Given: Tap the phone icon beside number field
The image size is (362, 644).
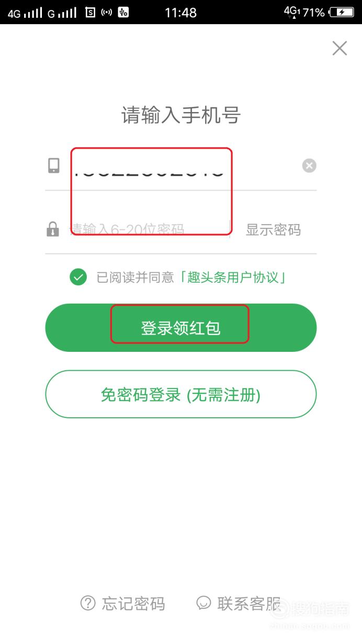Looking at the screenshot, I should (53, 165).
